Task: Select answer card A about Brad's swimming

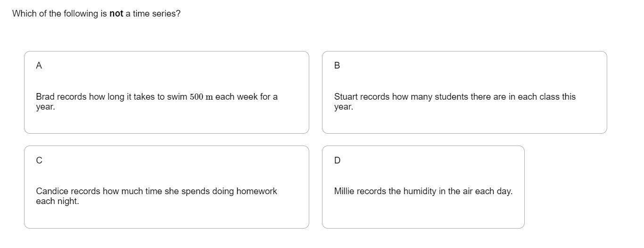Action: [x=166, y=93]
